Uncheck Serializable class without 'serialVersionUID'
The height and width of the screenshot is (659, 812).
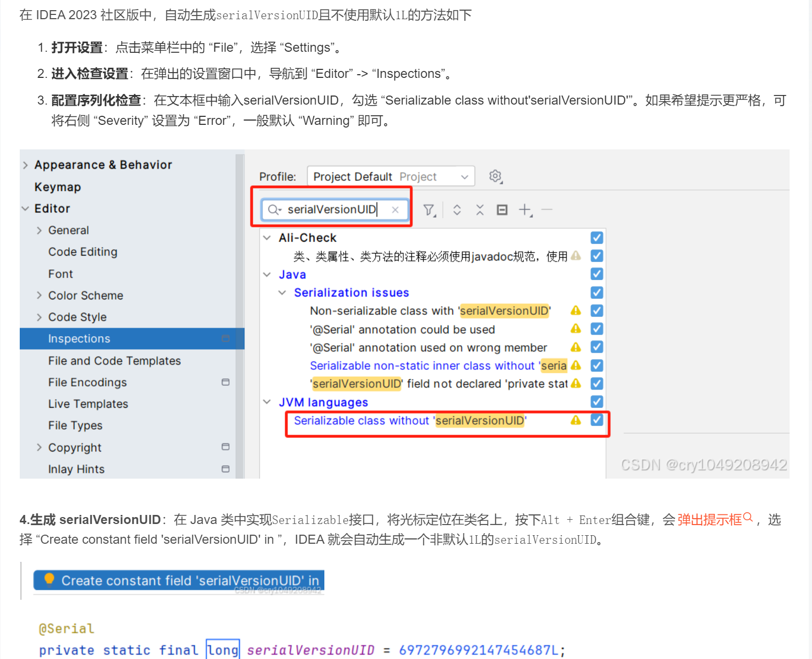(x=597, y=420)
